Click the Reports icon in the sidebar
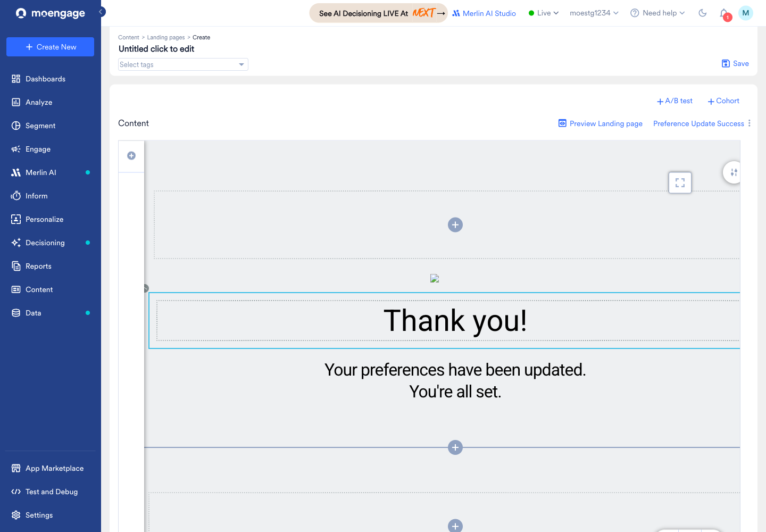The image size is (766, 532). pos(16,266)
